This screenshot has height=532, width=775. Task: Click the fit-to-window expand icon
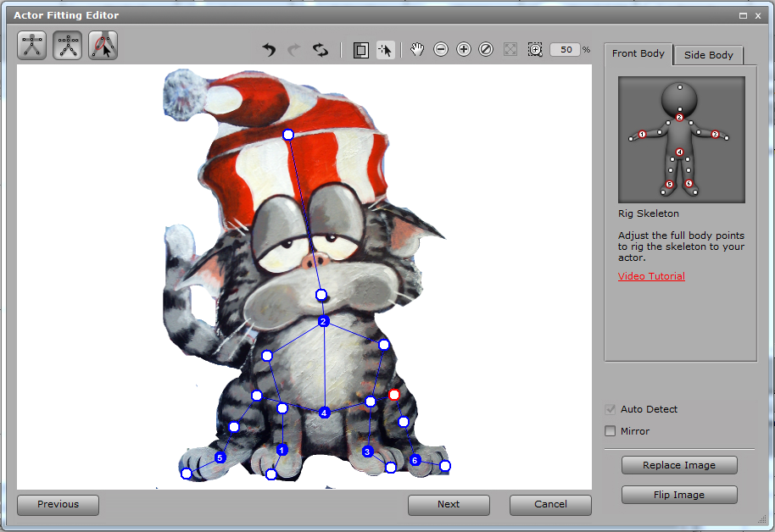click(x=510, y=49)
